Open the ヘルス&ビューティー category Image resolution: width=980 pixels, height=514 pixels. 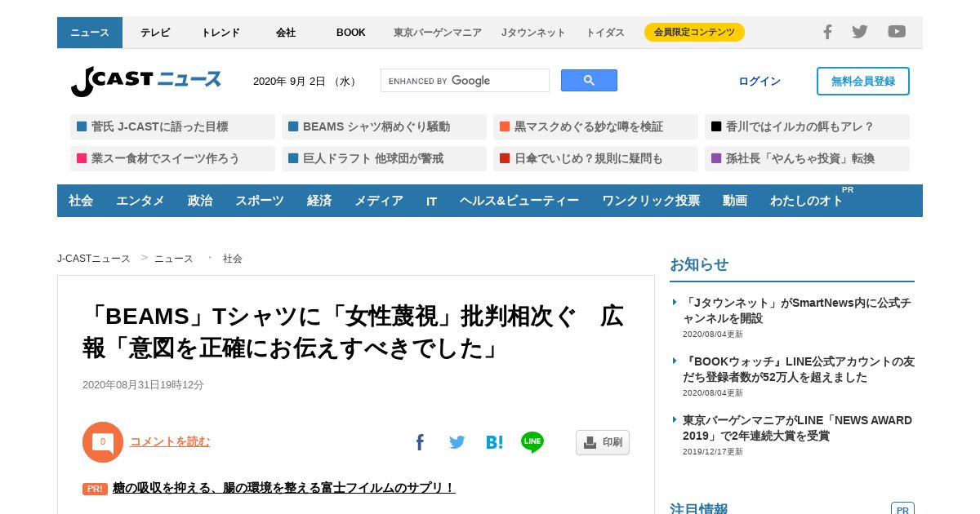point(519,201)
